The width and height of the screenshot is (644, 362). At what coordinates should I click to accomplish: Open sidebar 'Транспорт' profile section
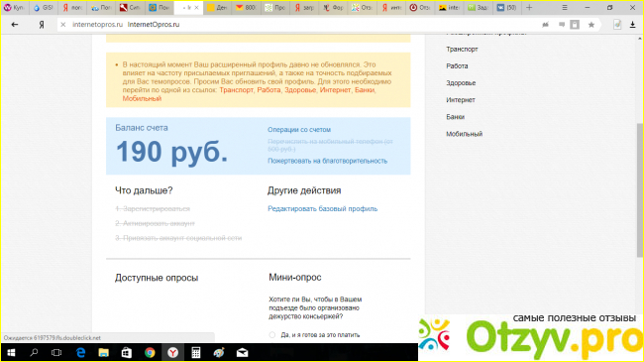pos(462,49)
